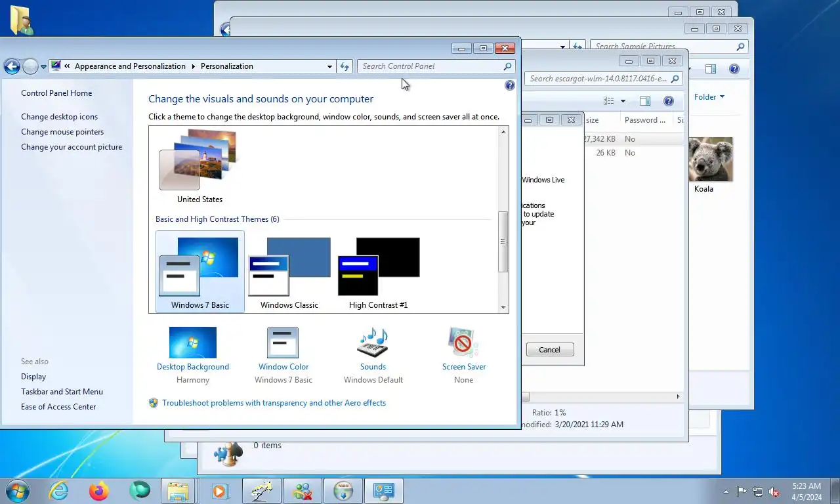Click the 27,342 KB size cell
Viewport: 840px width, 504px height.
pos(599,139)
